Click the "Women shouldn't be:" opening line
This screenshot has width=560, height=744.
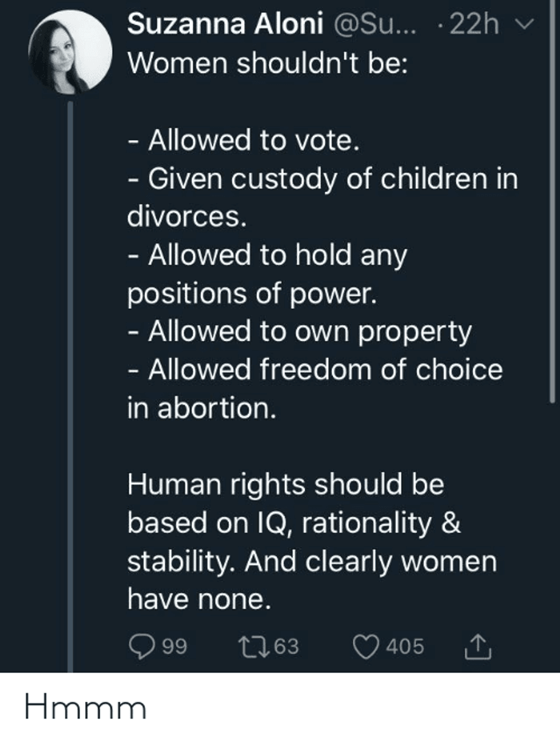point(267,63)
